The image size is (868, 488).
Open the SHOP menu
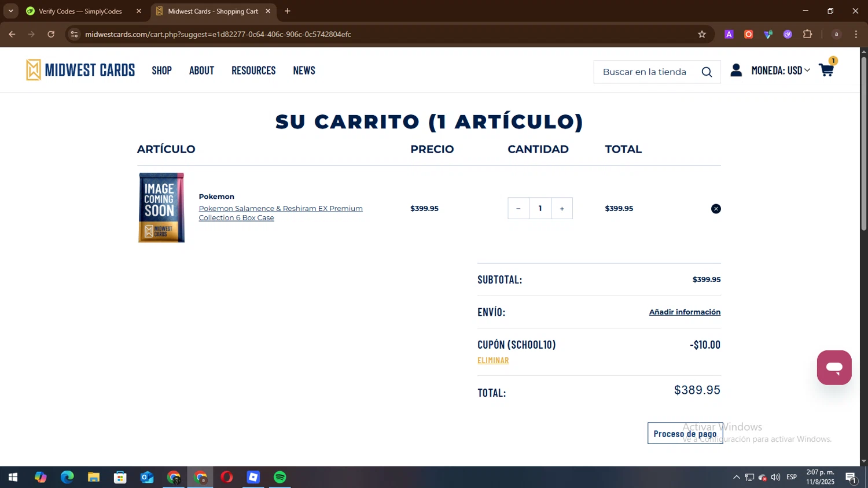pos(162,71)
